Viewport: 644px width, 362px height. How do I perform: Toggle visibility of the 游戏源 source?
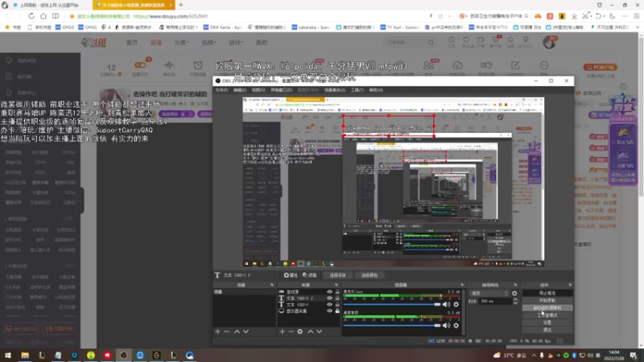(x=329, y=292)
